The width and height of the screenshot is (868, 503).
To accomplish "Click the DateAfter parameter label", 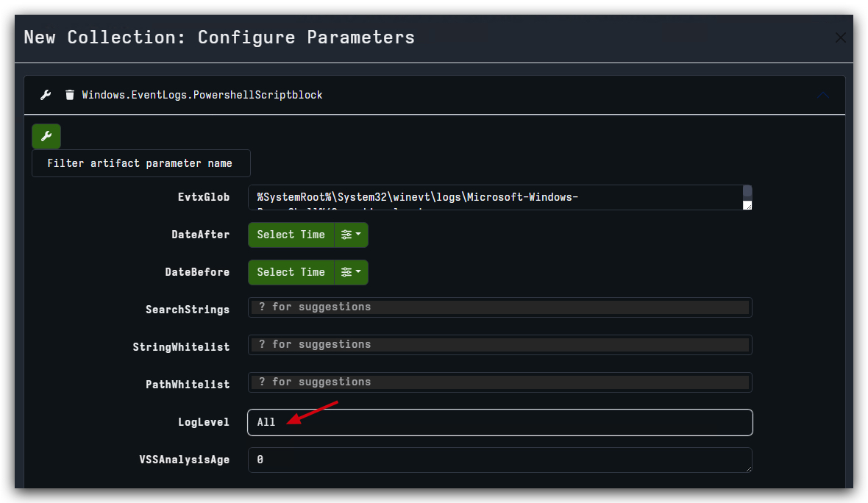I will [200, 235].
